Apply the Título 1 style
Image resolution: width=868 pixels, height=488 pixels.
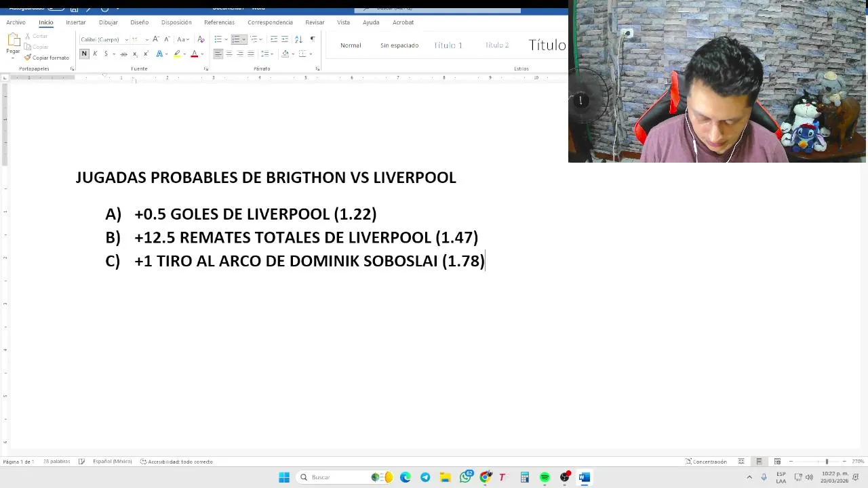(x=448, y=45)
